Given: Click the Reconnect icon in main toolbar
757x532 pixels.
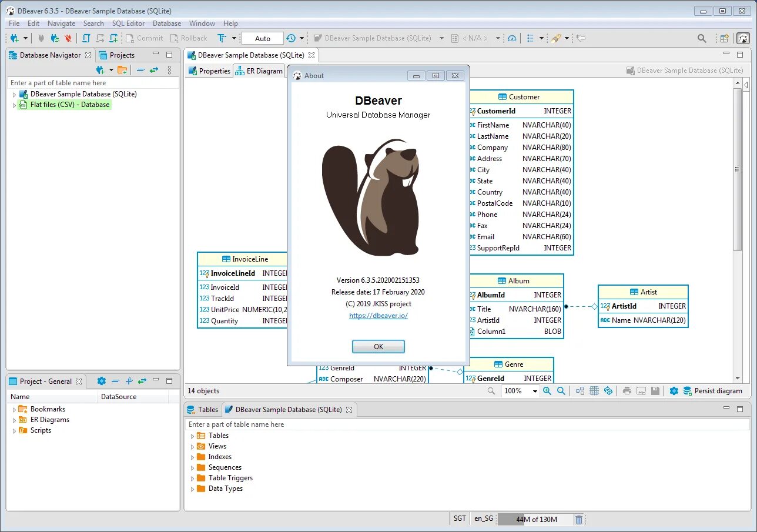Looking at the screenshot, I should pyautogui.click(x=55, y=38).
